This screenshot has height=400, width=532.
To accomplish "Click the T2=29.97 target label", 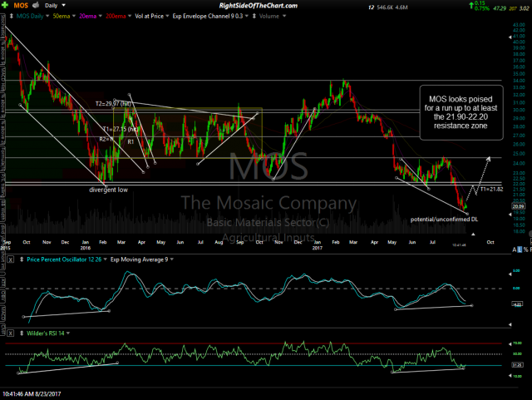I will coord(113,104).
